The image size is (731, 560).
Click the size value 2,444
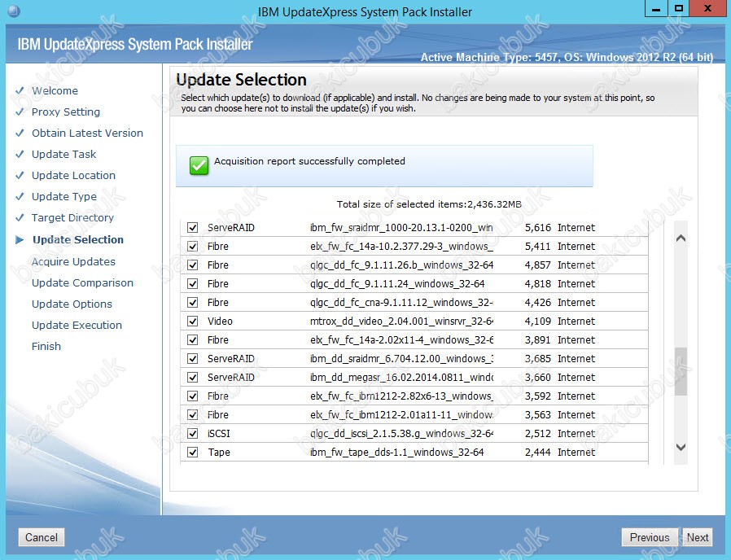click(537, 453)
